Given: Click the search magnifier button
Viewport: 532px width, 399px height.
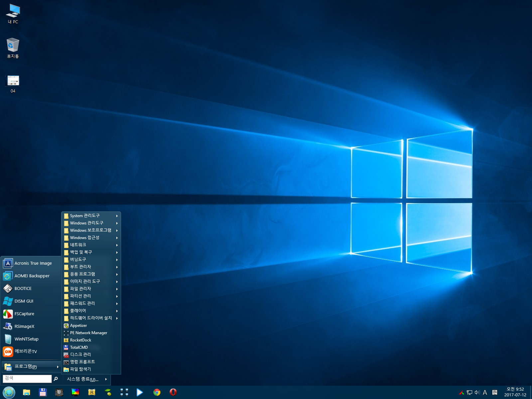Looking at the screenshot, I should (x=56, y=379).
